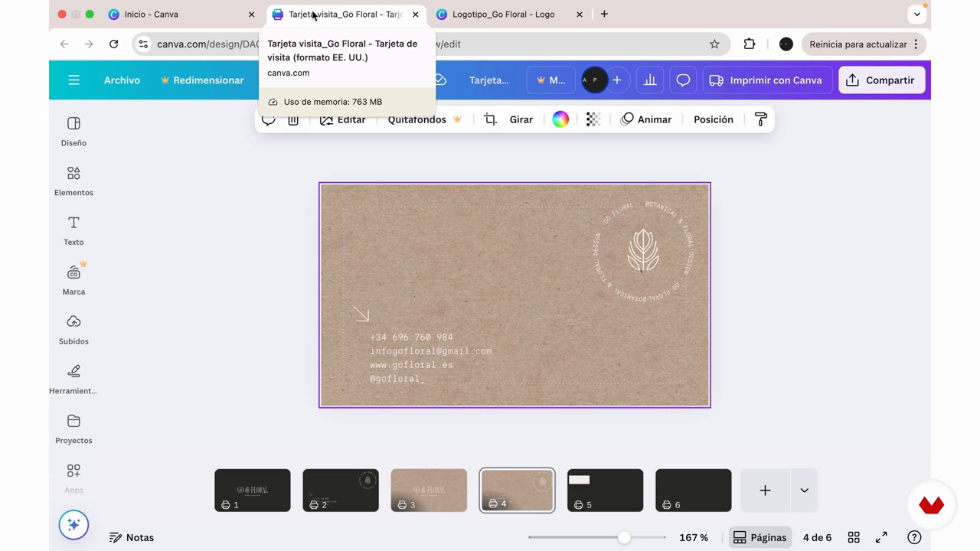Open the Archivo menu
Screen dimensions: 980x551
click(122, 80)
